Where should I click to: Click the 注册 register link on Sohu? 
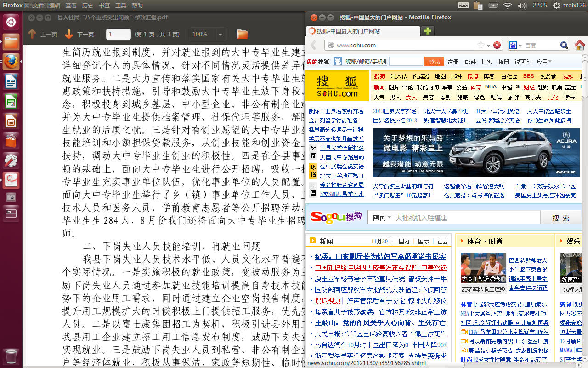point(453,62)
